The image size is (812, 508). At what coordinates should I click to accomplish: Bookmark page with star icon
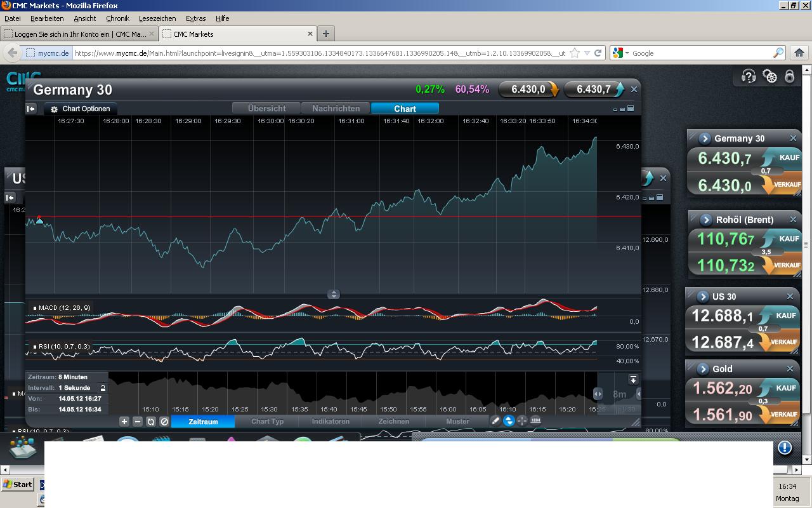tap(575, 53)
